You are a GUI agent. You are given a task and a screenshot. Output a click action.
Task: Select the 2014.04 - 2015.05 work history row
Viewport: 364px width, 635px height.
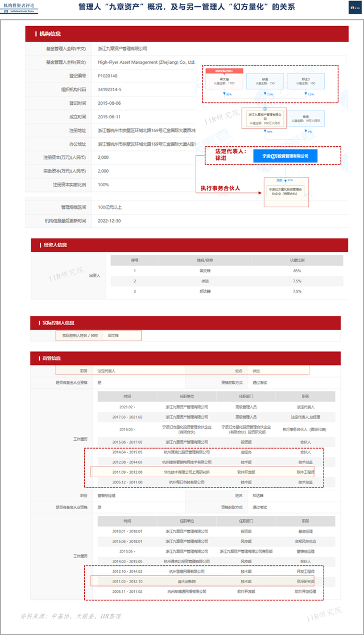pyautogui.click(x=216, y=452)
